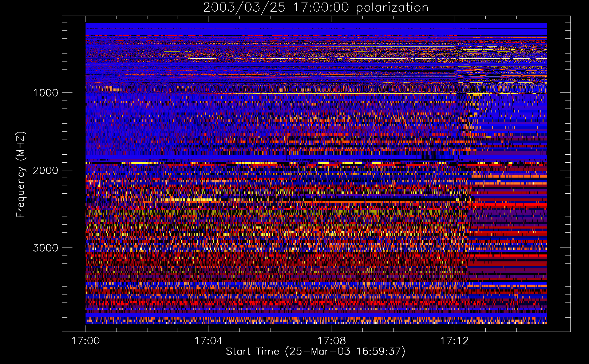Click the 'Frequency (MHZ)' axis label

coord(20,175)
